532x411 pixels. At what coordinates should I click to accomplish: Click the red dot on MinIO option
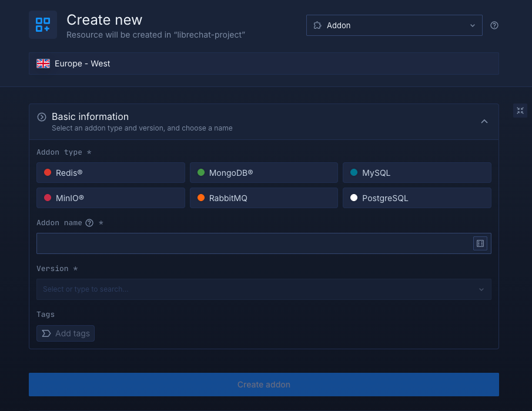(x=48, y=198)
